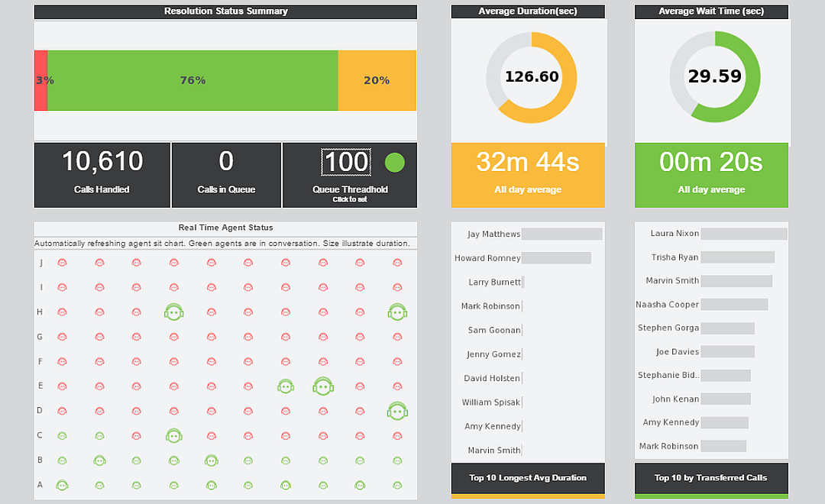Click the smaller green agent icon in row E
Image resolution: width=825 pixels, height=504 pixels.
[286, 386]
